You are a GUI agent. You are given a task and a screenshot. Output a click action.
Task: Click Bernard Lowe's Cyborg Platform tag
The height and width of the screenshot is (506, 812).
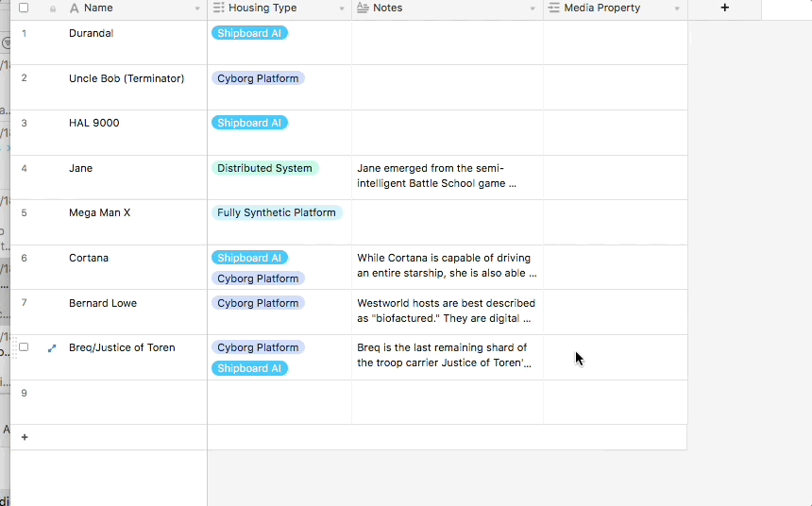[258, 303]
